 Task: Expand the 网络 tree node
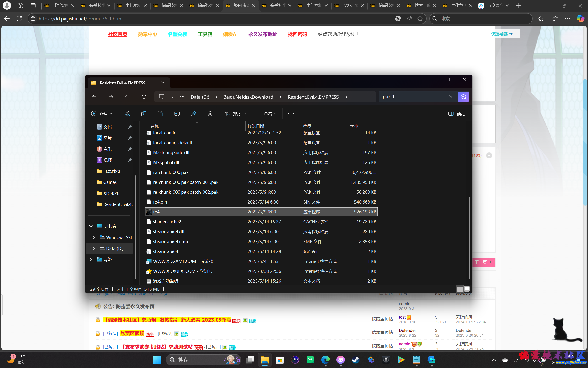91,259
